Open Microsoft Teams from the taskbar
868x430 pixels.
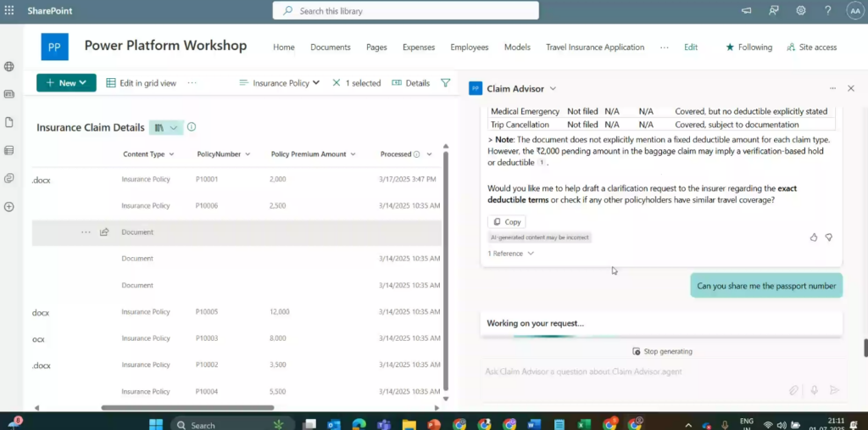tap(384, 425)
